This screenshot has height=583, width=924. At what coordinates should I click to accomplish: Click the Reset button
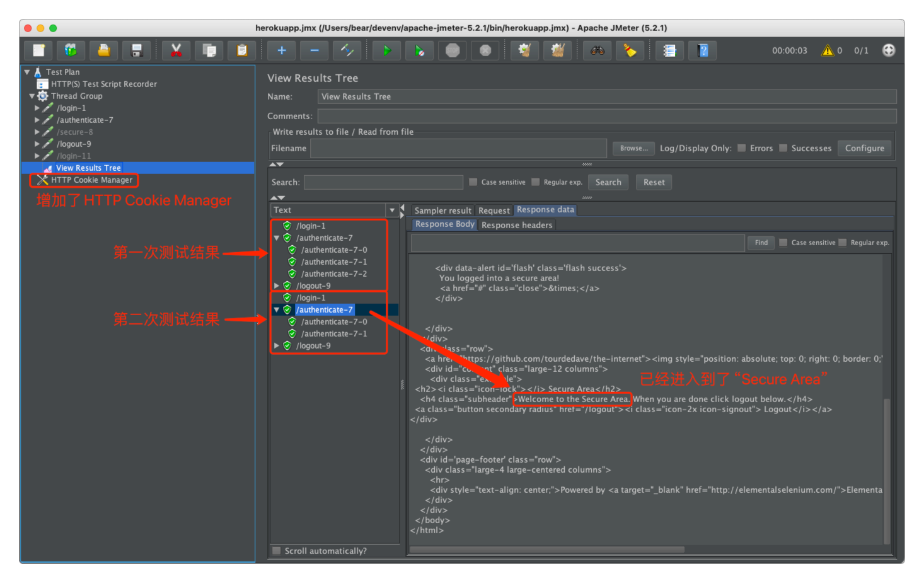(654, 182)
